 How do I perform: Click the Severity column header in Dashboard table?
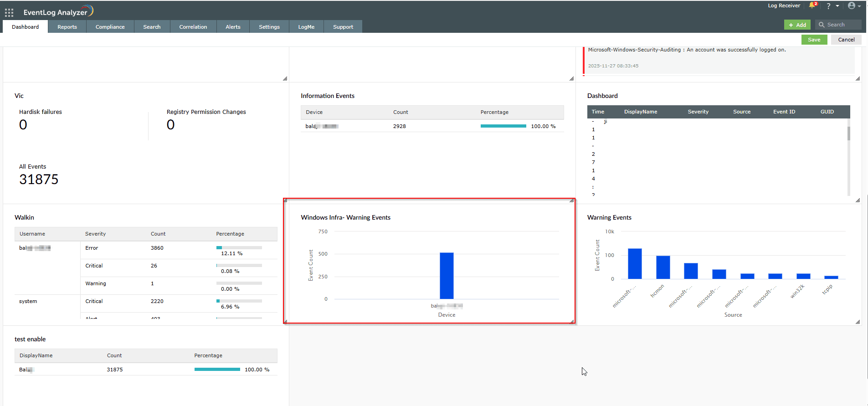click(698, 112)
